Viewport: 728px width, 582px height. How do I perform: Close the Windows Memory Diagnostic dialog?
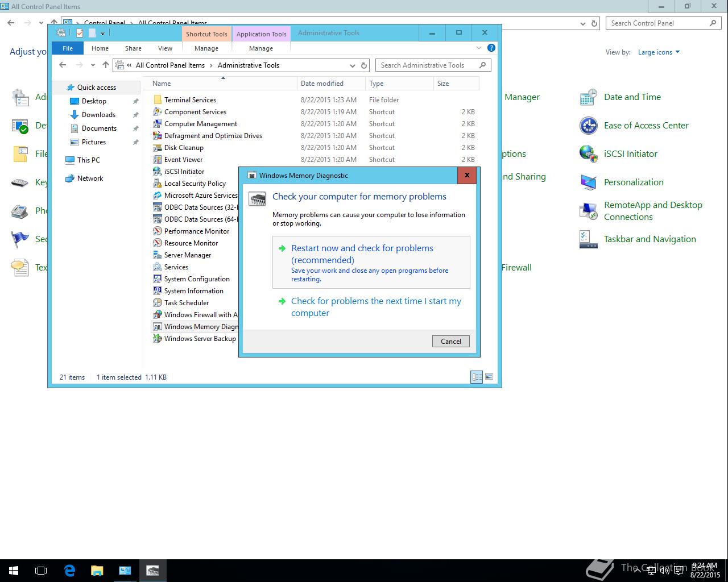467,175
